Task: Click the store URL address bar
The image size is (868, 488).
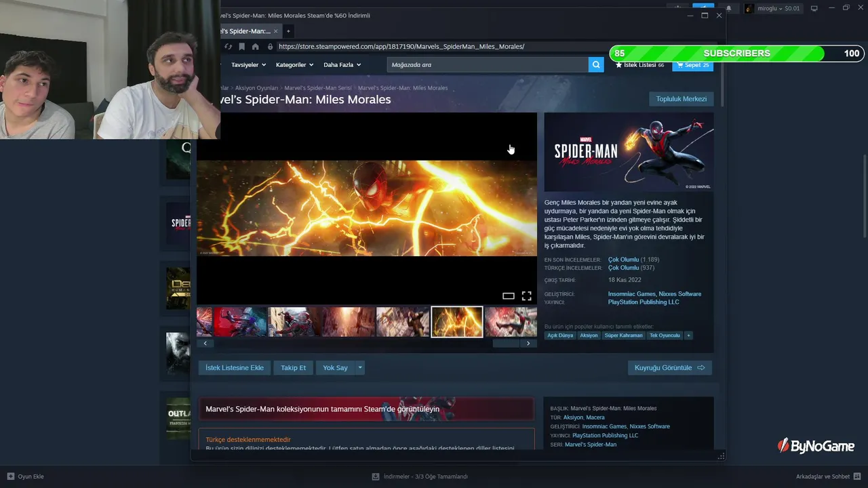Action: point(443,47)
